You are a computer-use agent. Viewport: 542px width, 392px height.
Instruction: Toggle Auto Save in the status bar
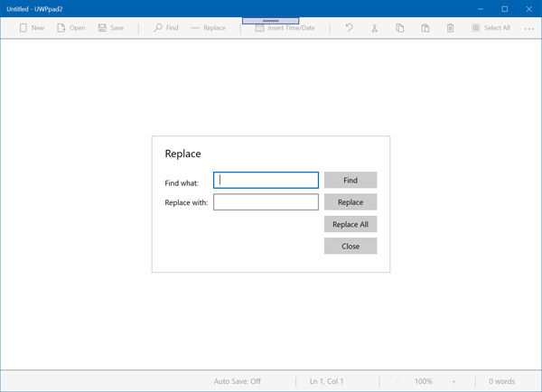point(237,381)
